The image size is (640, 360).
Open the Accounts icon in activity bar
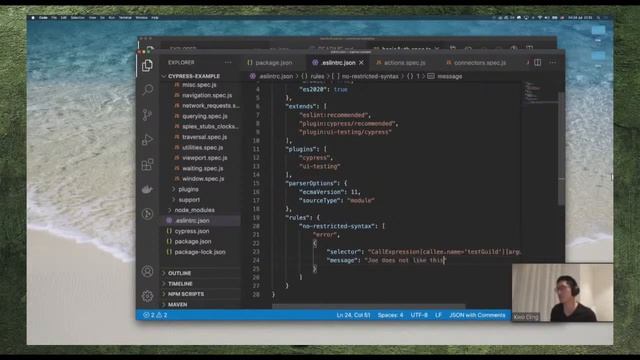(147, 271)
